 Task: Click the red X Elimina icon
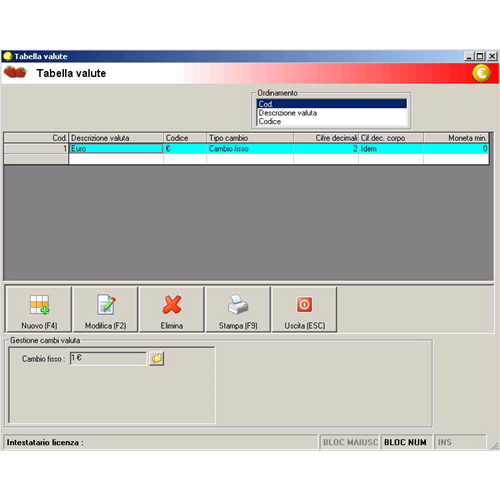(x=172, y=305)
